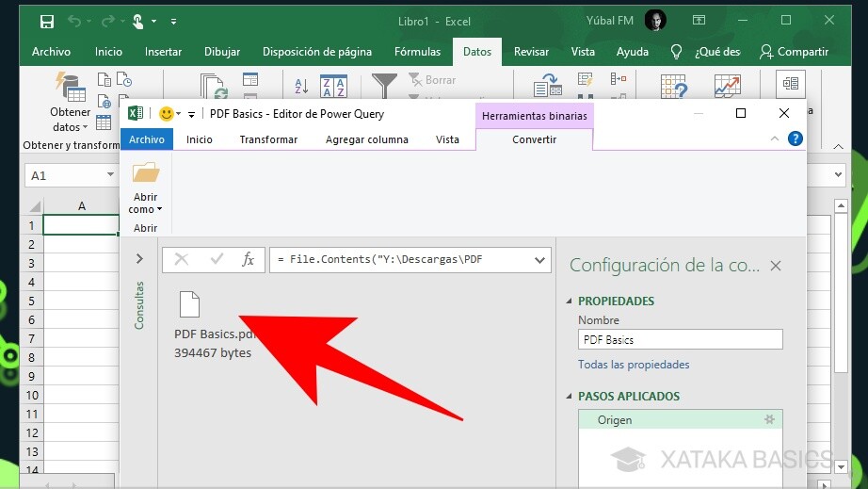Select cell A1 in Excel sheet

click(81, 225)
